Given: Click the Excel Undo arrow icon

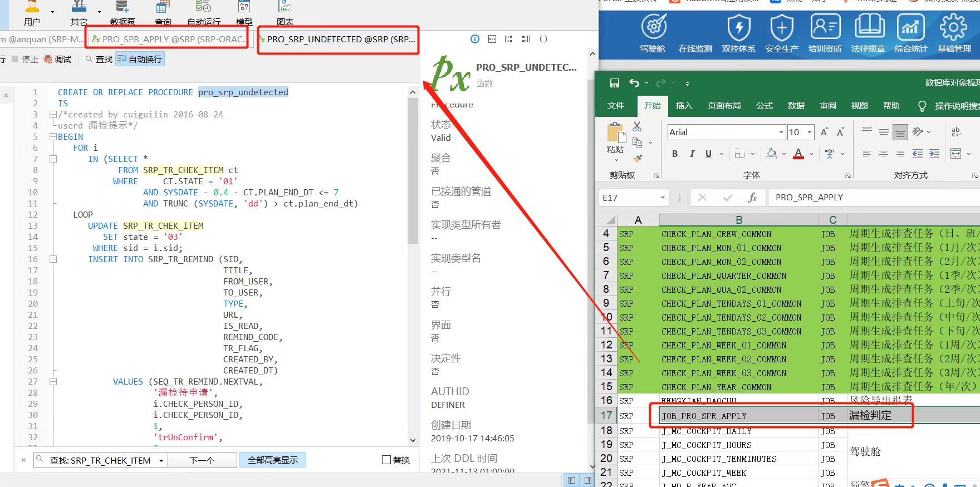Looking at the screenshot, I should point(634,83).
